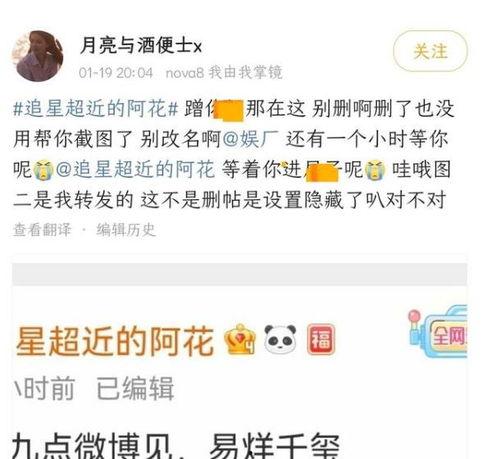Click the gold crown membership badge

click(240, 340)
